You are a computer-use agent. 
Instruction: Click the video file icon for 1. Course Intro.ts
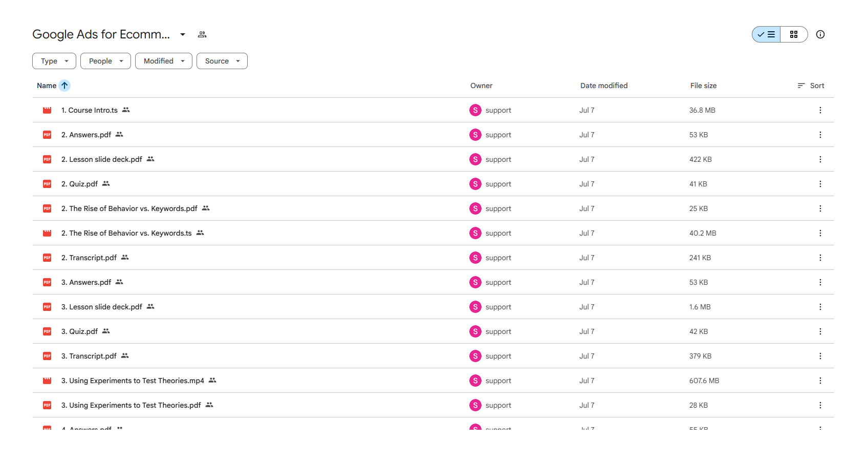(x=47, y=110)
